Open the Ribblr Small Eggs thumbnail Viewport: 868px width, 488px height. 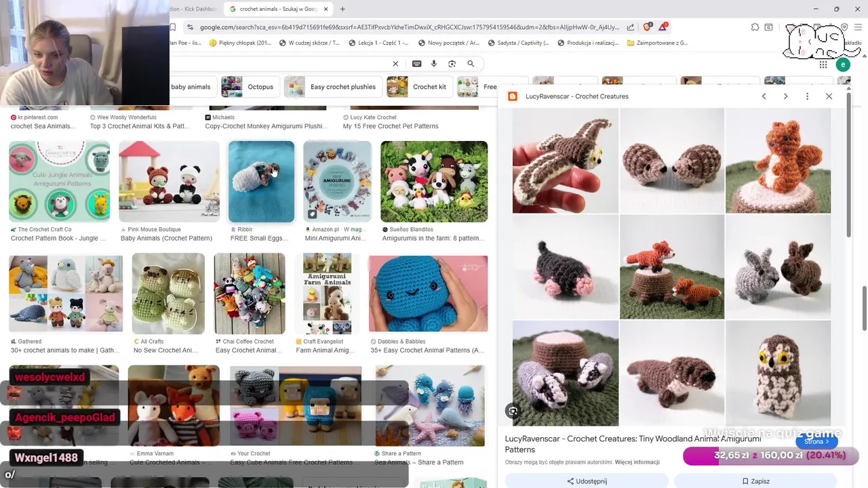[261, 182]
